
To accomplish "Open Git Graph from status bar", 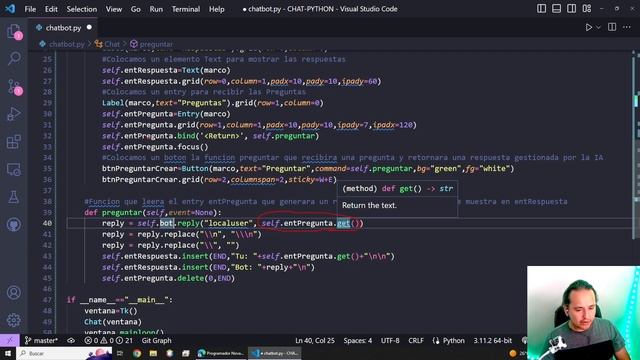I will pos(156,340).
